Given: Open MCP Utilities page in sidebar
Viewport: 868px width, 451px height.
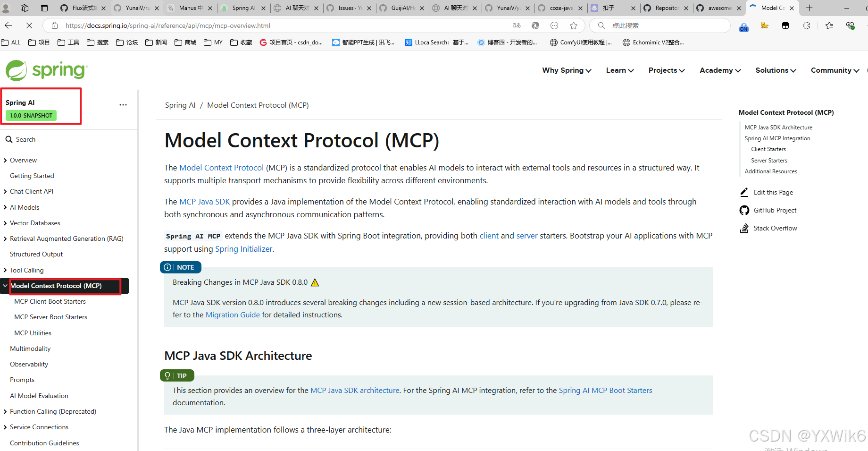Looking at the screenshot, I should pos(33,333).
